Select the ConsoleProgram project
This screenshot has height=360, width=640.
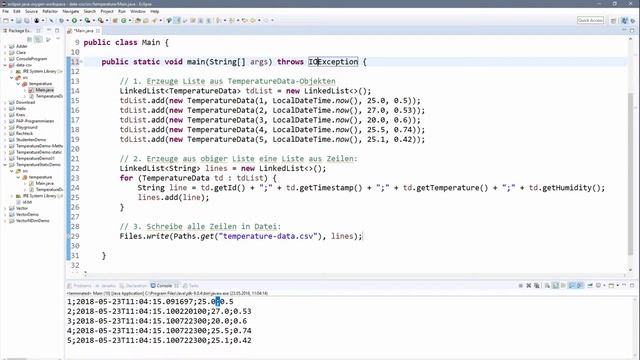[31, 59]
